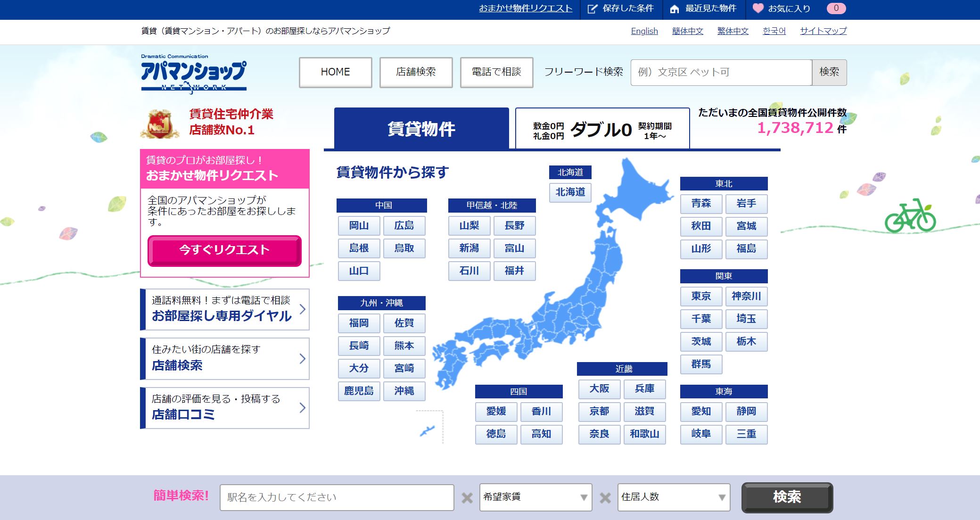Select 千葉 prefecture

click(701, 319)
